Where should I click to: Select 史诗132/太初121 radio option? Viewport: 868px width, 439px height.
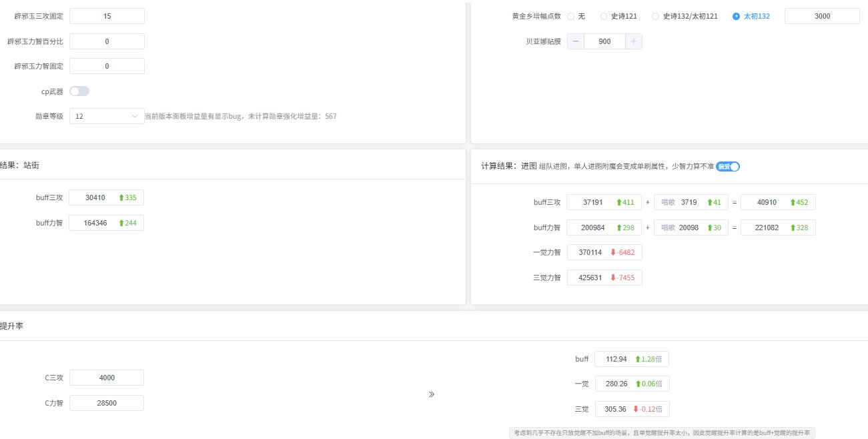point(656,16)
